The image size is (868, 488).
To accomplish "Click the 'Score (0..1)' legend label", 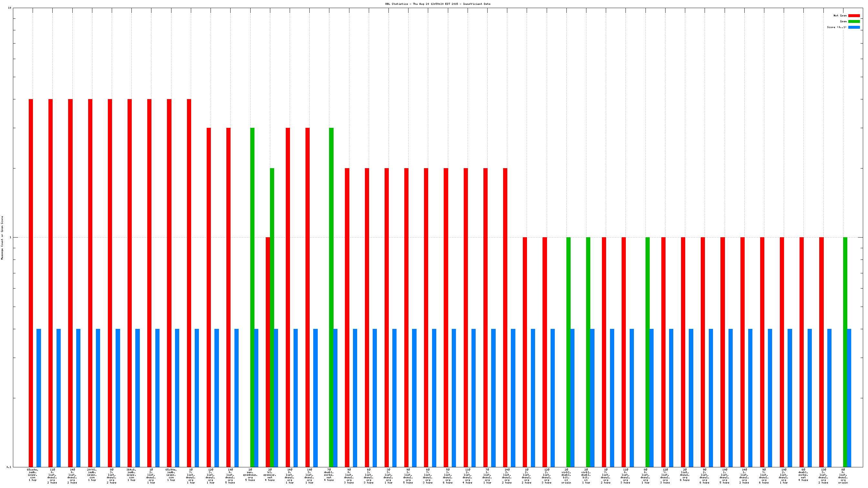I will (836, 27).
